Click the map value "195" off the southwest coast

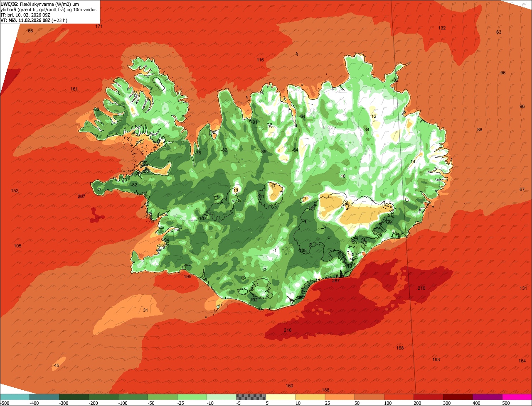(188, 276)
